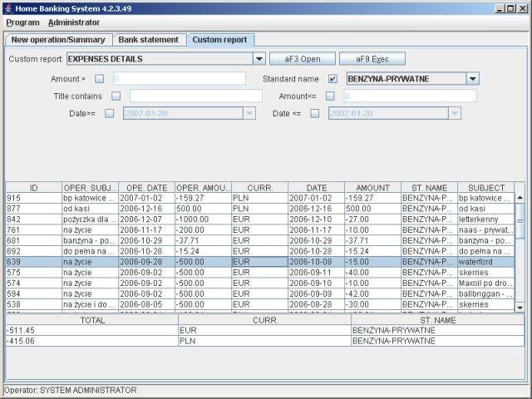Open the Date <= date dropdown arrow
This screenshot has height=399, width=532.
pos(455,113)
